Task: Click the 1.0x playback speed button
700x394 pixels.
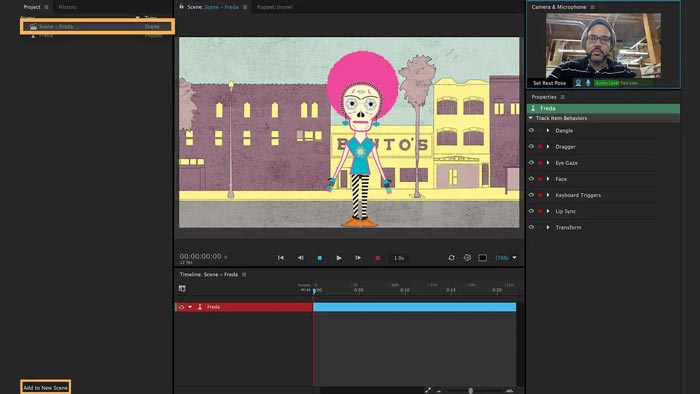Action: pyautogui.click(x=399, y=258)
